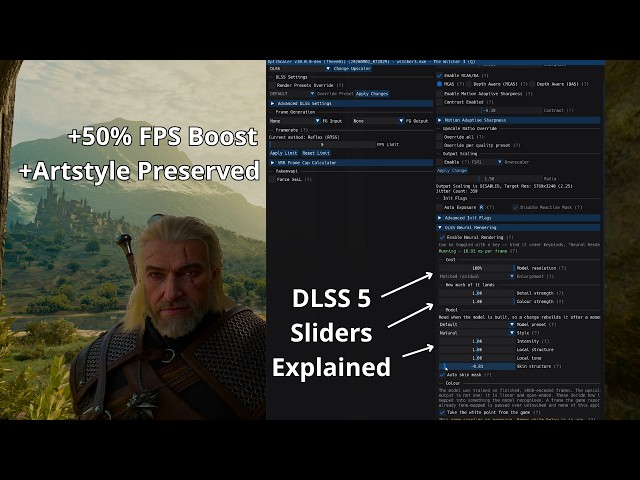Viewport: 640px width, 480px height.
Task: Uncheck the Enable Neural Rendering checkbox
Action: click(x=442, y=237)
